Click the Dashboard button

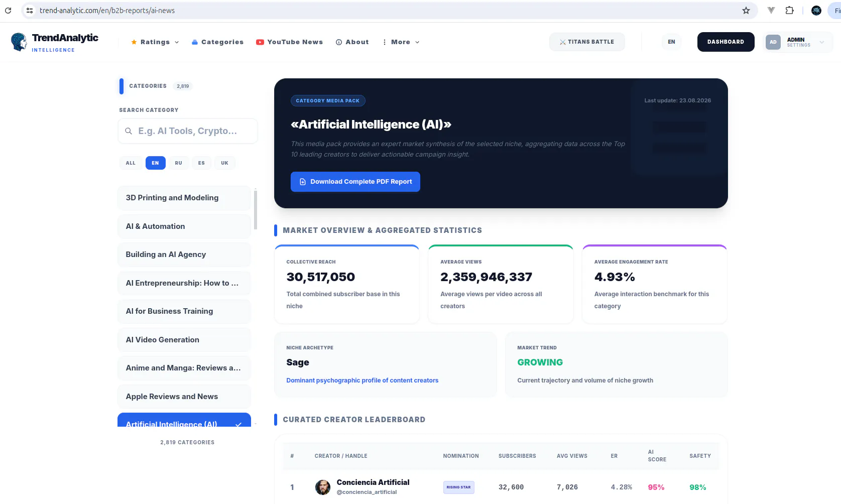(x=726, y=42)
